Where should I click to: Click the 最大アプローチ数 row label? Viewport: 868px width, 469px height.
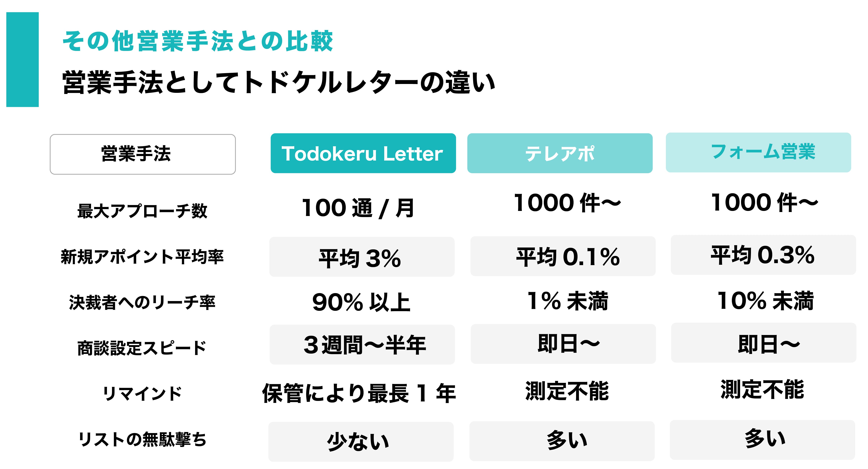[142, 211]
